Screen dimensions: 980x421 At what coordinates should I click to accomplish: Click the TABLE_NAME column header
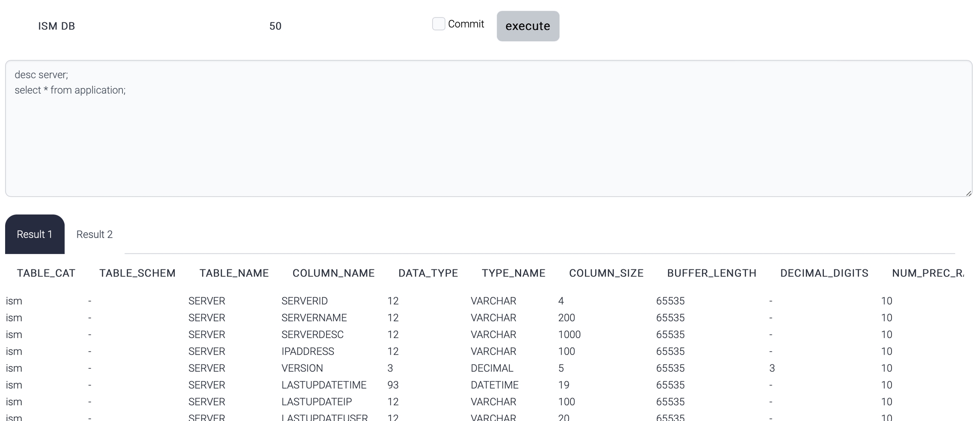pyautogui.click(x=234, y=273)
